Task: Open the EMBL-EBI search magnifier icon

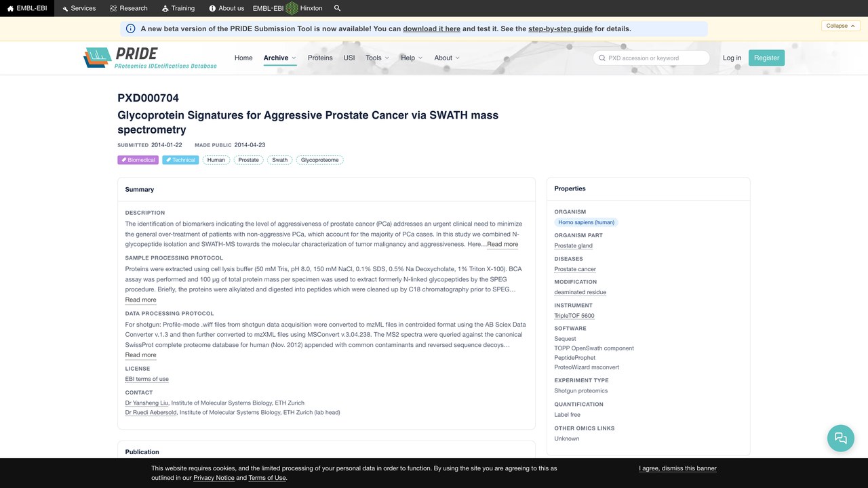Action: pos(338,8)
